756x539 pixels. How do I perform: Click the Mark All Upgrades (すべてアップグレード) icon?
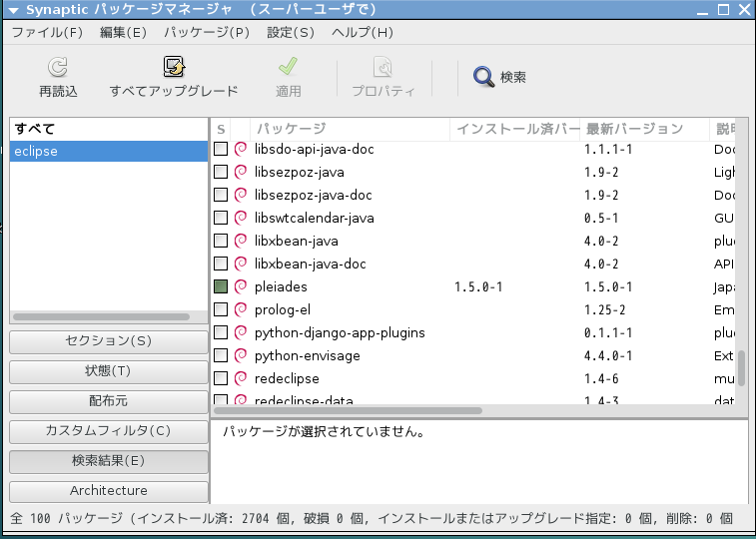[174, 67]
